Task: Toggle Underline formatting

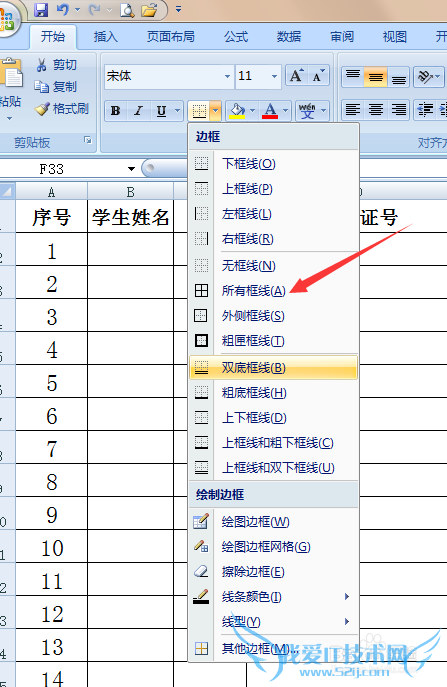Action: (x=162, y=110)
